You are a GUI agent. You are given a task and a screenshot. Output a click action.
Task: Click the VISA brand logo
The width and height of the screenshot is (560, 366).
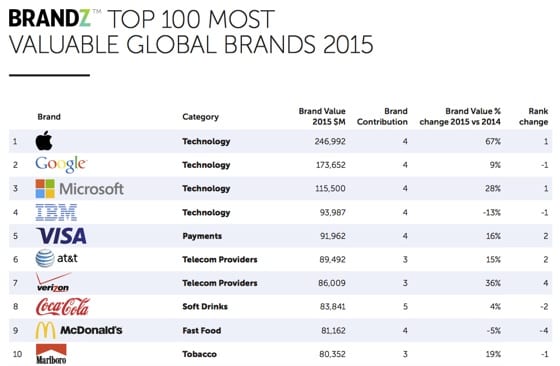(x=61, y=236)
